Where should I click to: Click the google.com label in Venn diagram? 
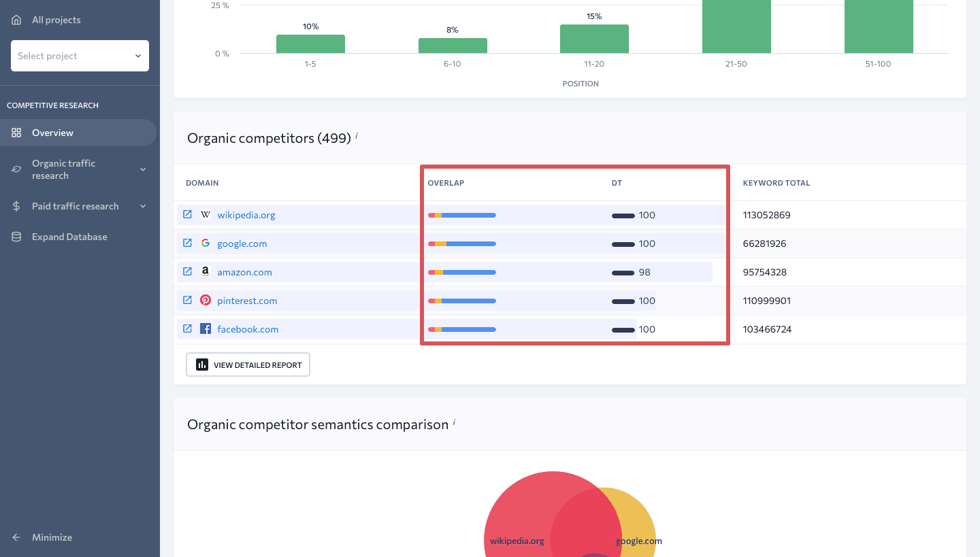[639, 541]
